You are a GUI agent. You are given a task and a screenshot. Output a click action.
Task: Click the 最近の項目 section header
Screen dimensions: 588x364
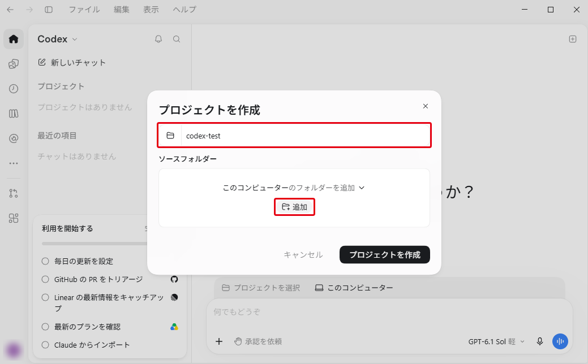coord(57,136)
